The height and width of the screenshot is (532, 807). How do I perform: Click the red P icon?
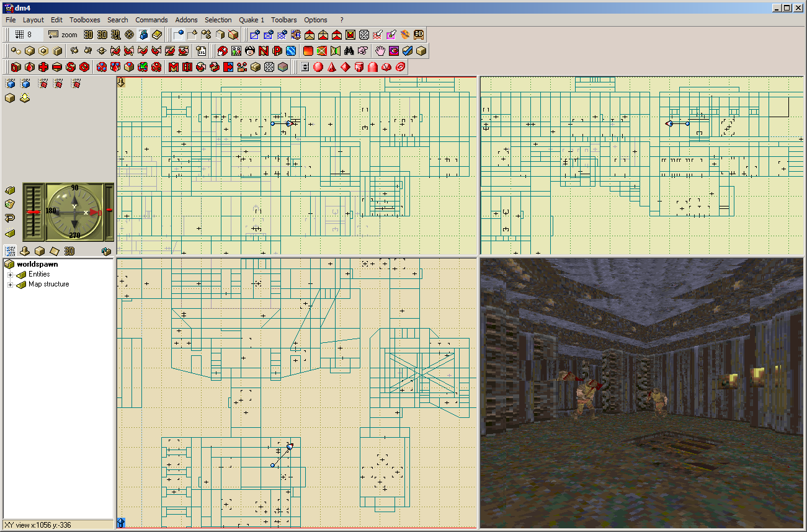(x=277, y=51)
